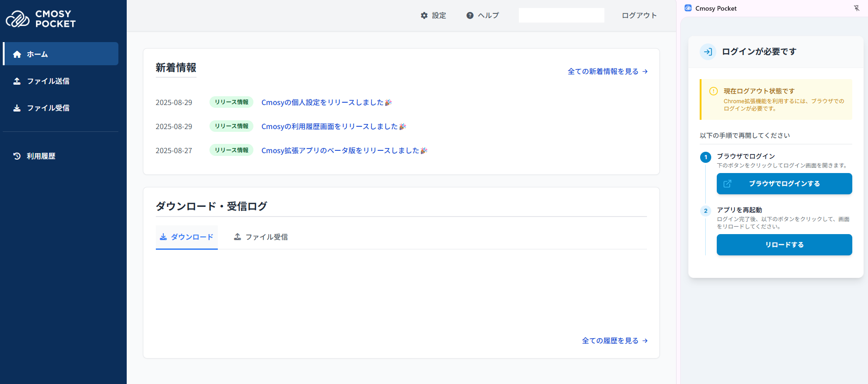The image size is (868, 384).
Task: Open ファイル送信 in the sidebar
Action: tap(48, 81)
